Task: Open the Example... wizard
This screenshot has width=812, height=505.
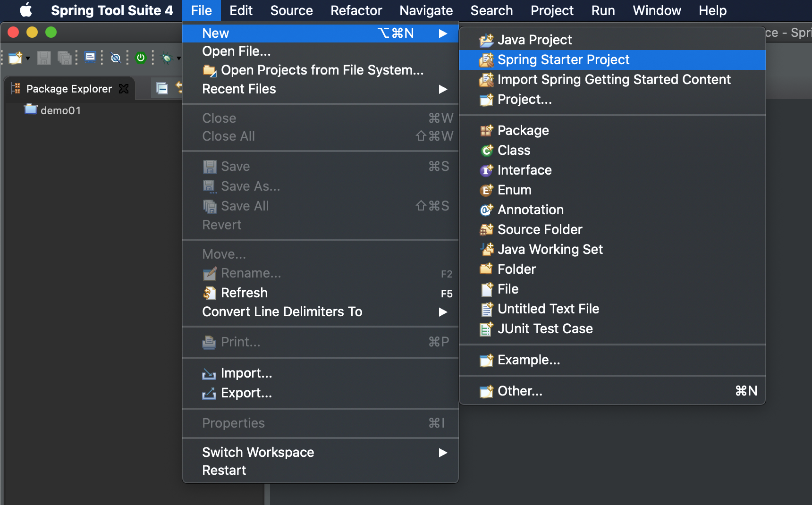Action: coord(612,360)
